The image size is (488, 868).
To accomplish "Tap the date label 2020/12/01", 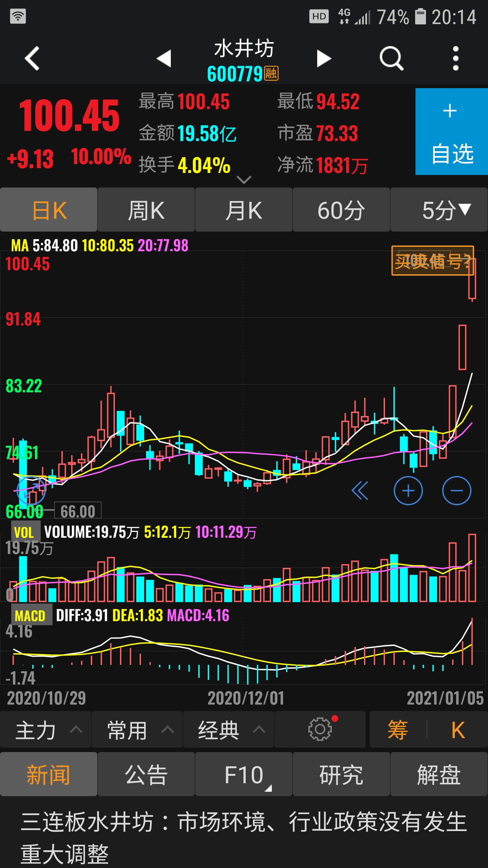I will click(x=246, y=698).
